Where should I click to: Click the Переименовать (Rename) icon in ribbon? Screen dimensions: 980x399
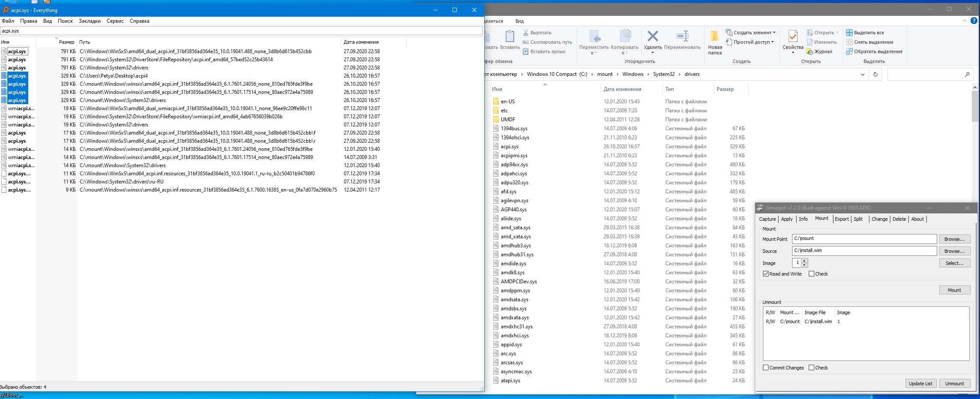pos(682,36)
